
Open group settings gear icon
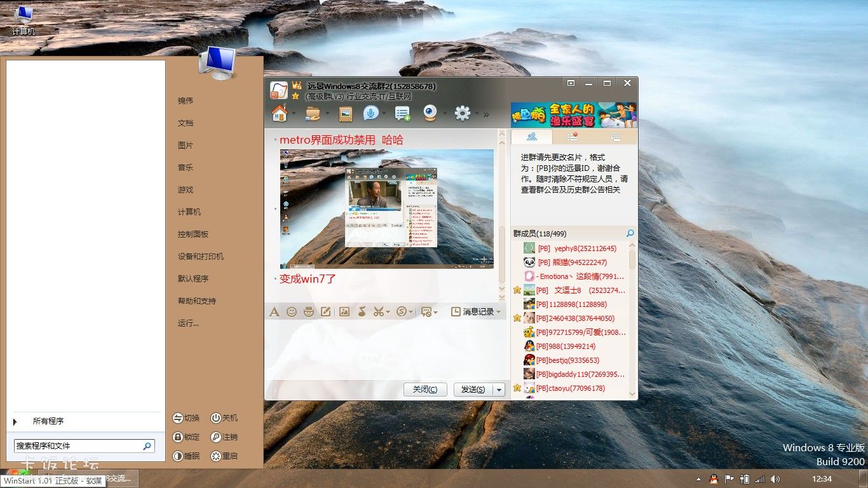point(463,114)
